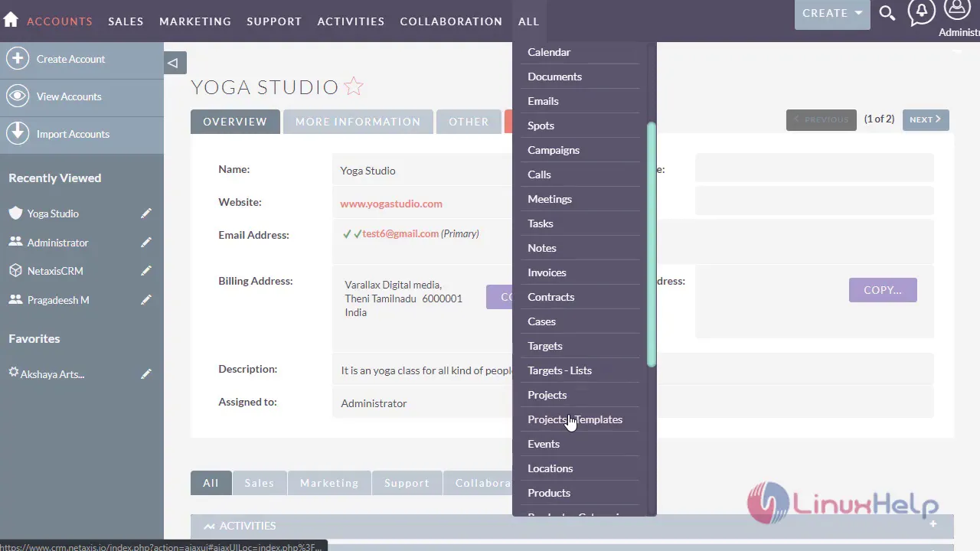Choose Emails from the ALL dropdown
The image size is (980, 551).
(x=543, y=101)
